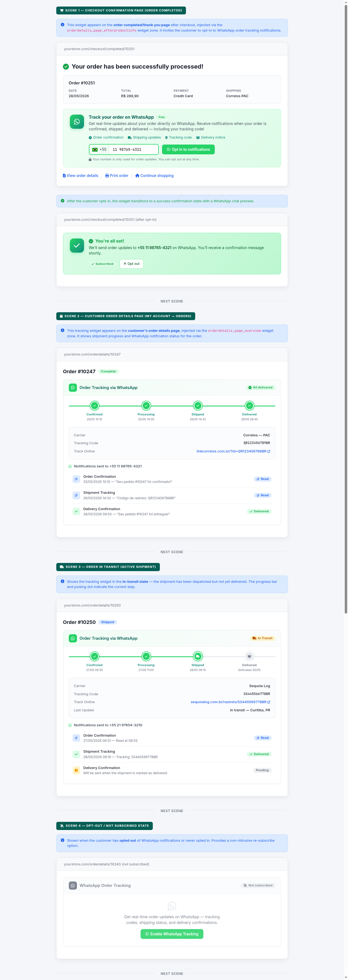This screenshot has height=980, width=348.
Task: Click the orange clock icon beside pending Delivery Confirmation
Action: click(76, 770)
